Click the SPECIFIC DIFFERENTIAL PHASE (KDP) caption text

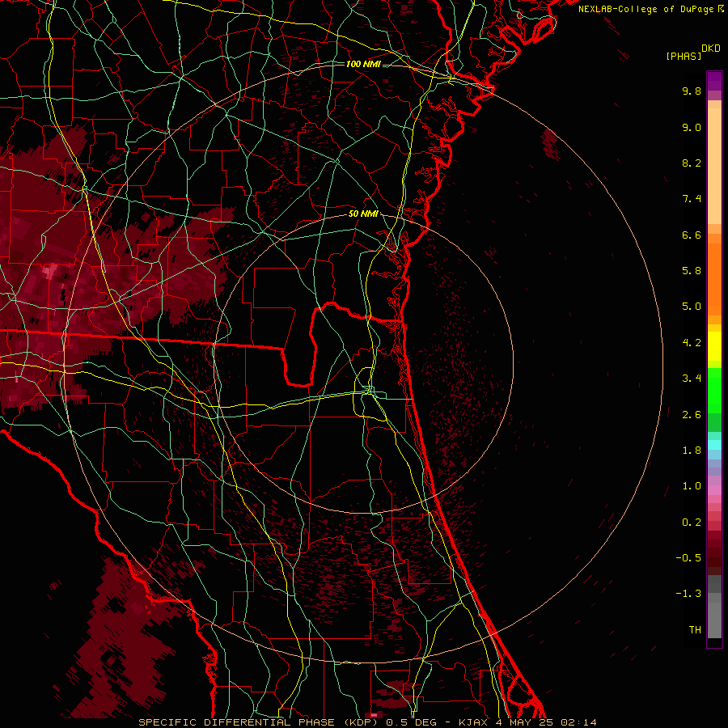(x=259, y=722)
